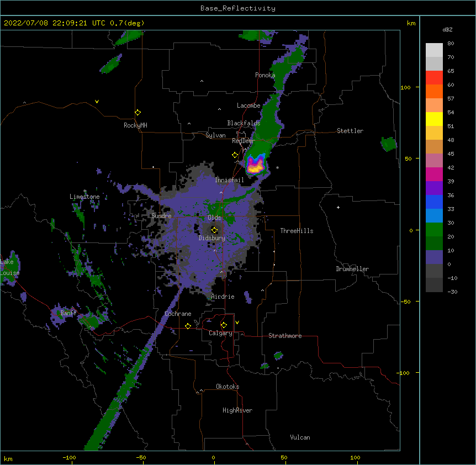
Task: Click the Base_Reflectivity title
Action: 238,8
